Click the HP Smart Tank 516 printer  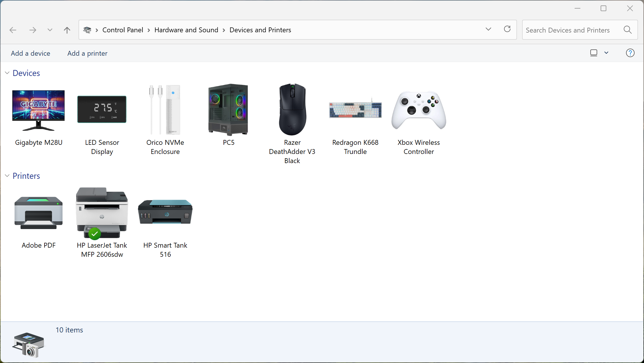click(165, 212)
